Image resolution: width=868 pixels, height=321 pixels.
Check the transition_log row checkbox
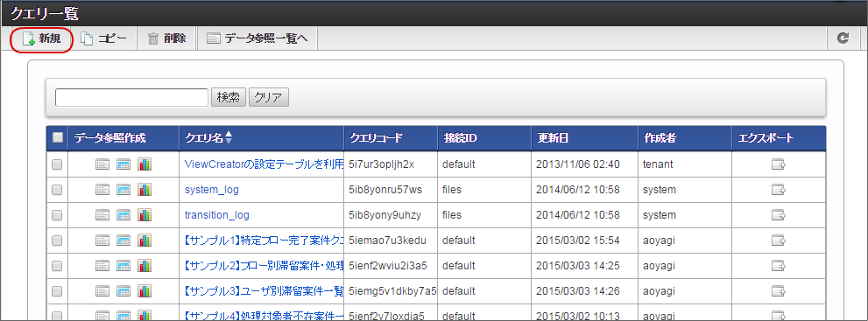click(57, 215)
